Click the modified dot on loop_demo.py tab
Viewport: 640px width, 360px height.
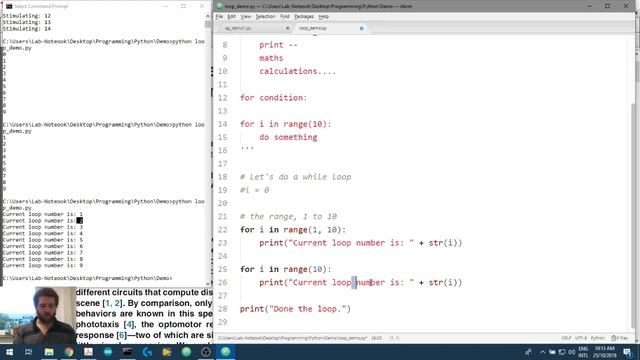click(361, 28)
